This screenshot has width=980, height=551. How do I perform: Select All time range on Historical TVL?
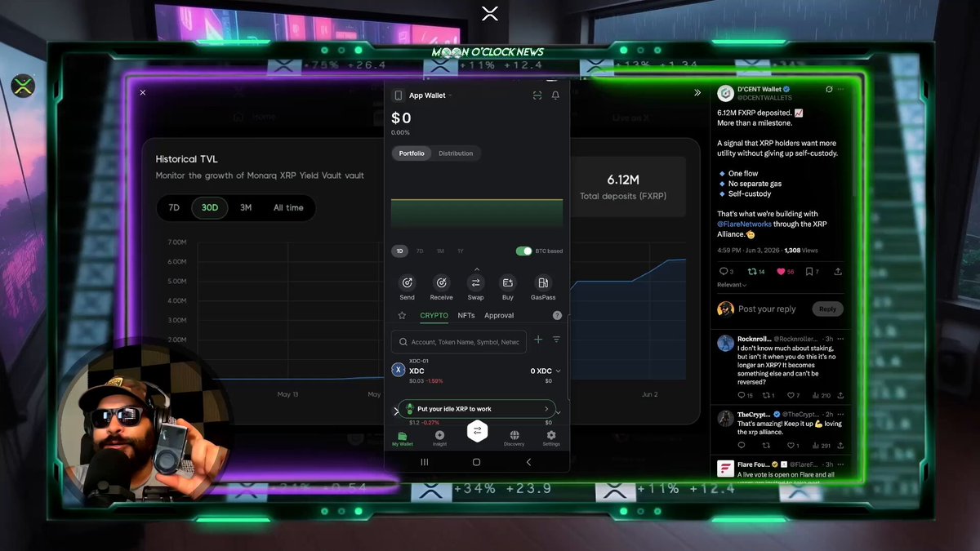pos(288,207)
